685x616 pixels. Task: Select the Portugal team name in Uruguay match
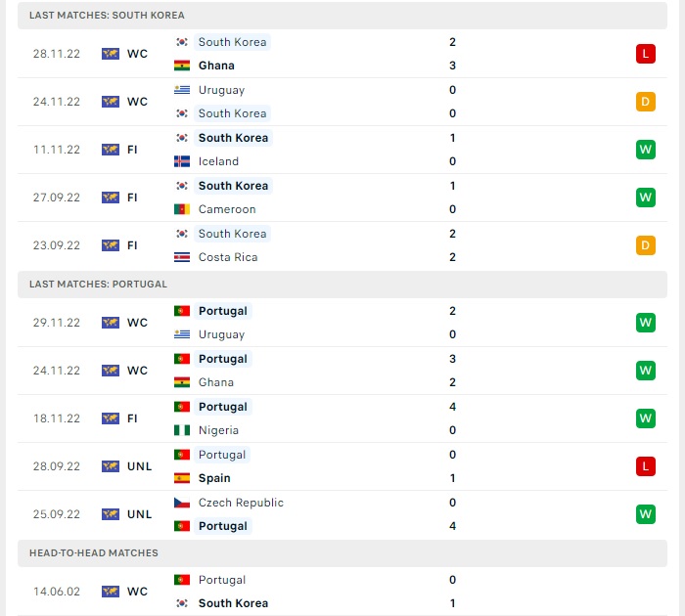click(223, 311)
